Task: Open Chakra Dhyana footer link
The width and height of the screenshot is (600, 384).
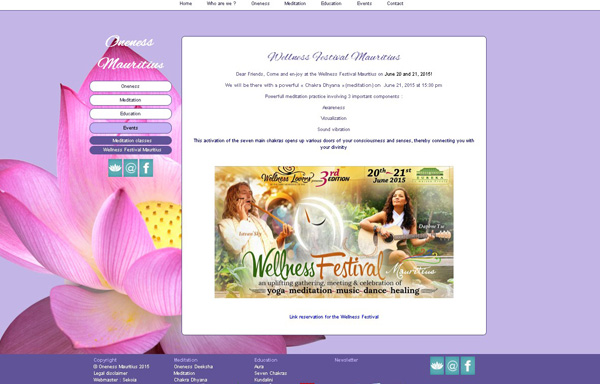Action: [191, 380]
